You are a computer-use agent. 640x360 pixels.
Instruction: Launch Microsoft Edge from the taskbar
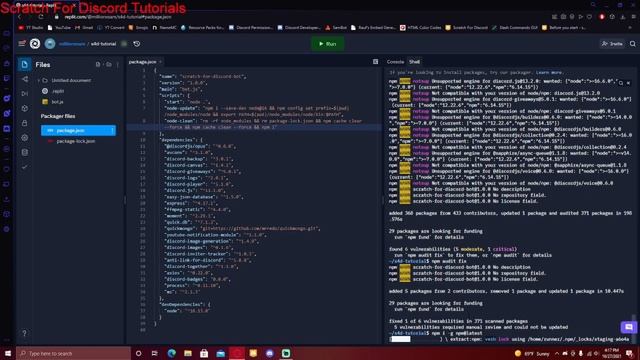pos(171,353)
